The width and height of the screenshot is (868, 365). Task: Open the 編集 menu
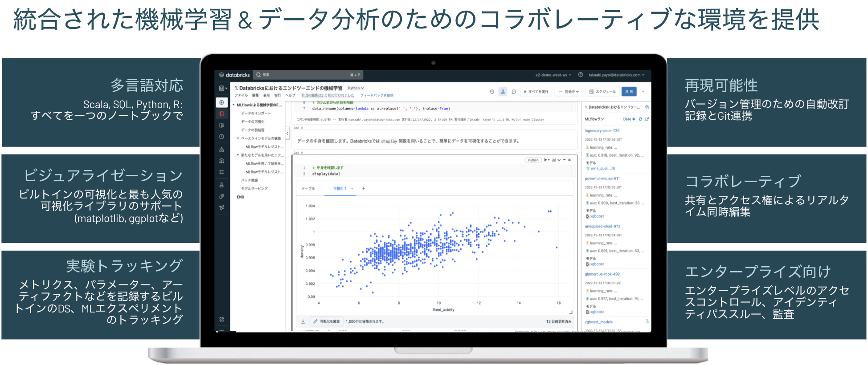[x=255, y=95]
